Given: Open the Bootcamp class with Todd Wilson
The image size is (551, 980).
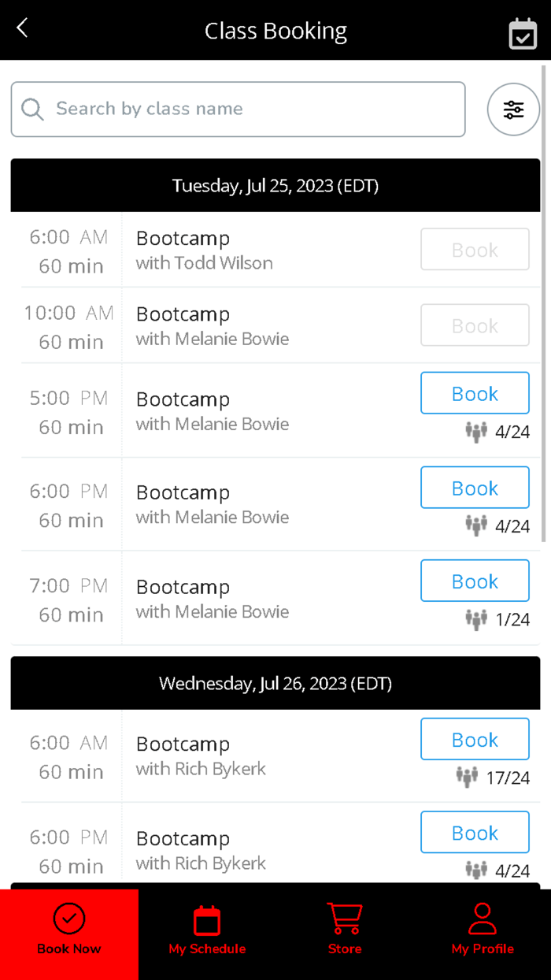Looking at the screenshot, I should pos(204,248).
